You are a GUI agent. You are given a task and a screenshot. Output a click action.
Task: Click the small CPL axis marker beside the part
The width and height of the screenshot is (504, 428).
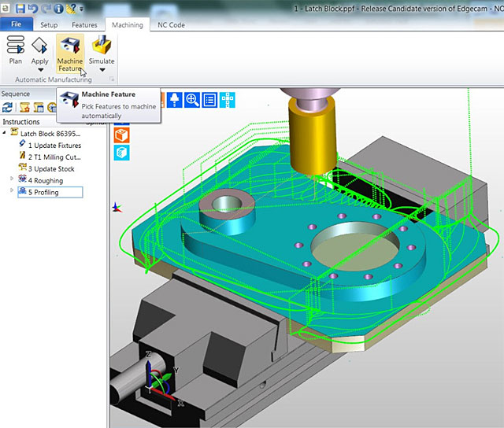click(x=117, y=208)
